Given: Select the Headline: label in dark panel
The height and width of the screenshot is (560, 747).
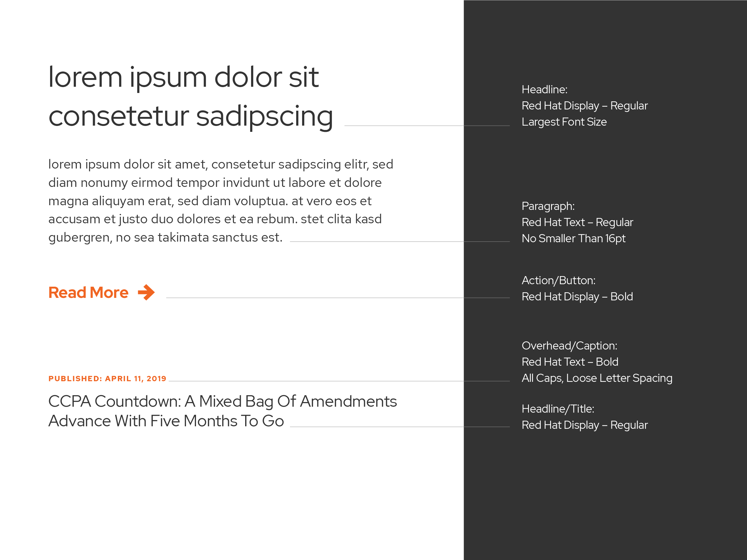Looking at the screenshot, I should (544, 90).
